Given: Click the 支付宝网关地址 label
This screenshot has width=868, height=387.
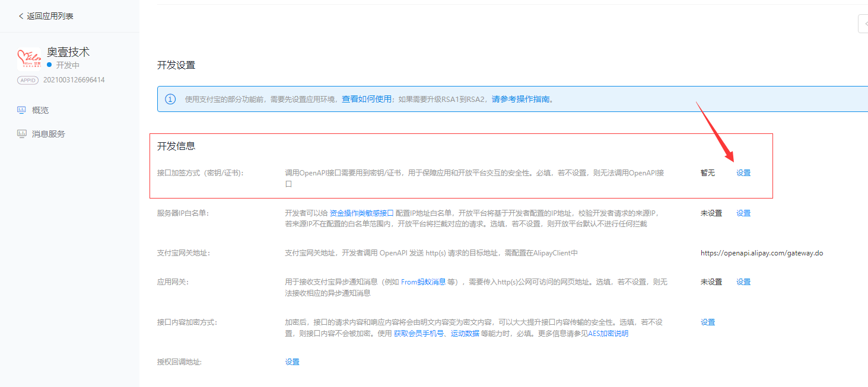Looking at the screenshot, I should [x=183, y=253].
